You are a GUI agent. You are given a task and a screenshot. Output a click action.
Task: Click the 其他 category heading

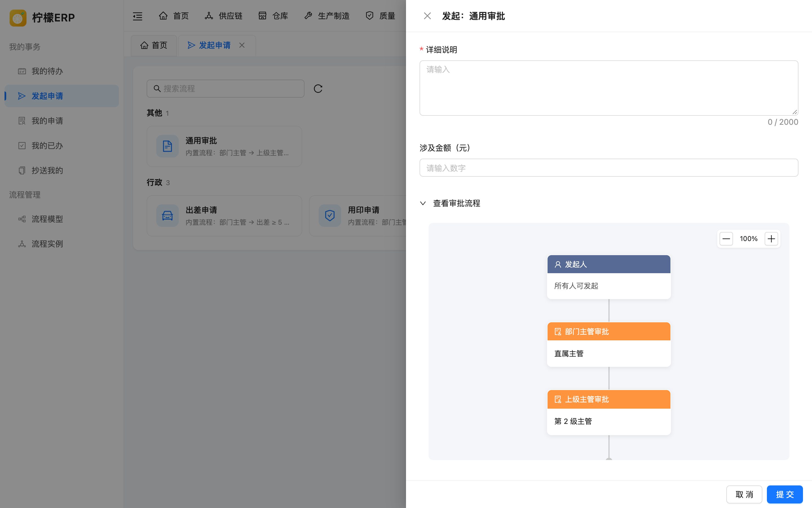coord(154,113)
